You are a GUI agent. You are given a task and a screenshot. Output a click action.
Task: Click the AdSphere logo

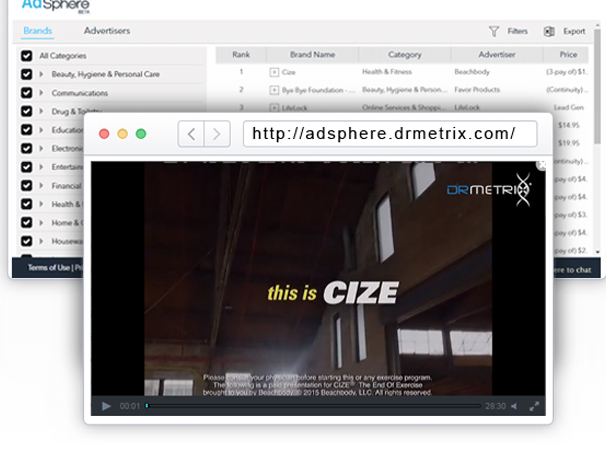(x=56, y=5)
